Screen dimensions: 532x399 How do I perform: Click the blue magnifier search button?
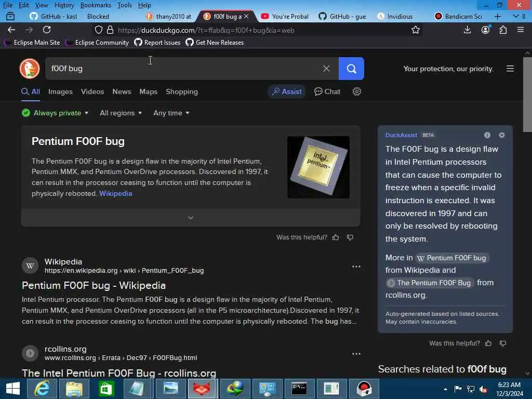[351, 69]
